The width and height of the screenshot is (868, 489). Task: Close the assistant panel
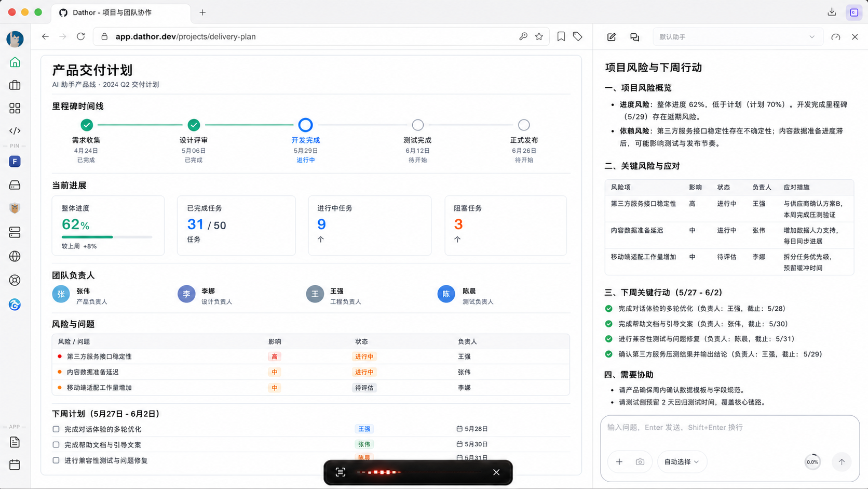[855, 37]
